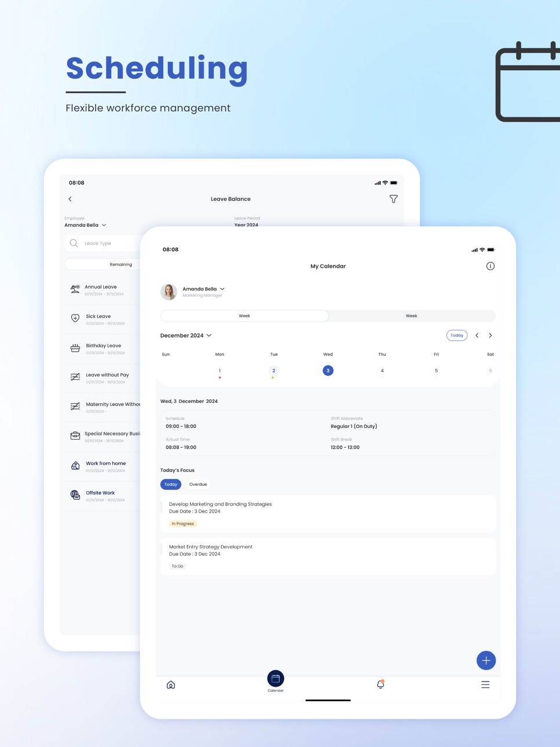This screenshot has width=560, height=747.
Task: Go to previous week in calendar
Action: click(477, 335)
